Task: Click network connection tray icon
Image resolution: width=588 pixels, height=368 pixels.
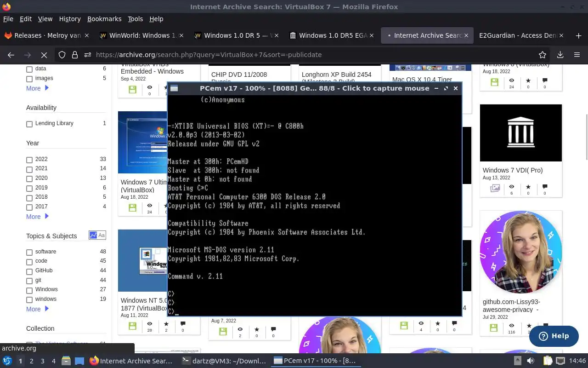Action: [x=560, y=361]
